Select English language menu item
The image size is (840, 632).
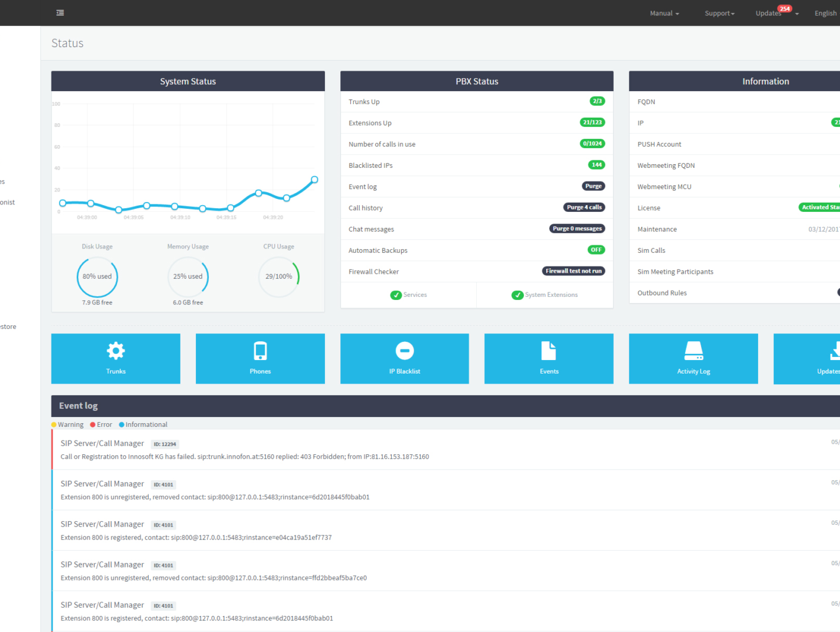coord(825,13)
